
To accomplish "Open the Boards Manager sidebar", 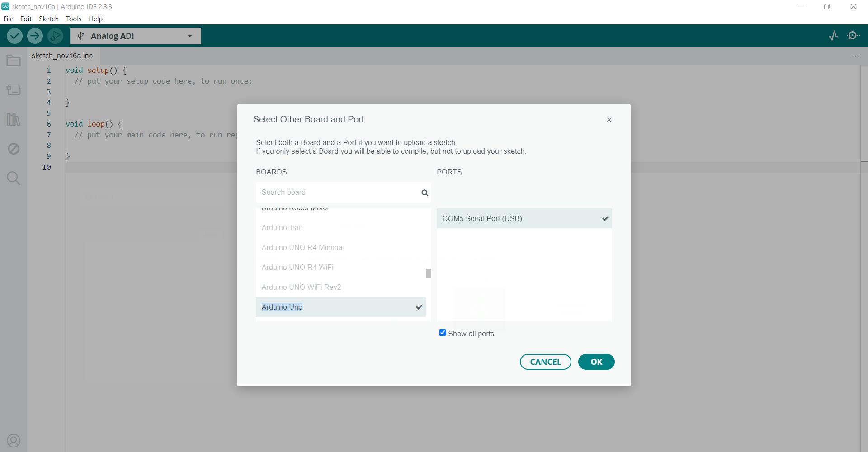I will pyautogui.click(x=14, y=90).
